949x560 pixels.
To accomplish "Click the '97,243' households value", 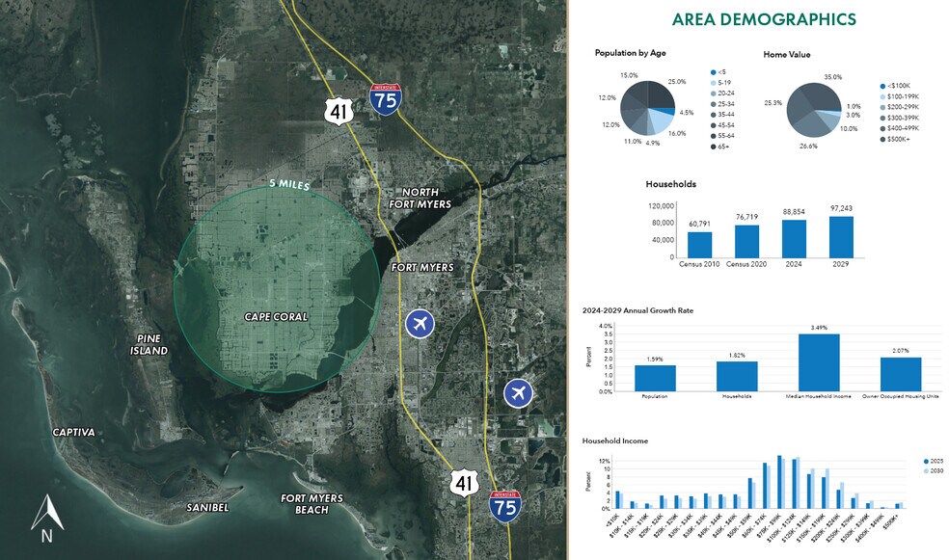I will coord(841,208).
